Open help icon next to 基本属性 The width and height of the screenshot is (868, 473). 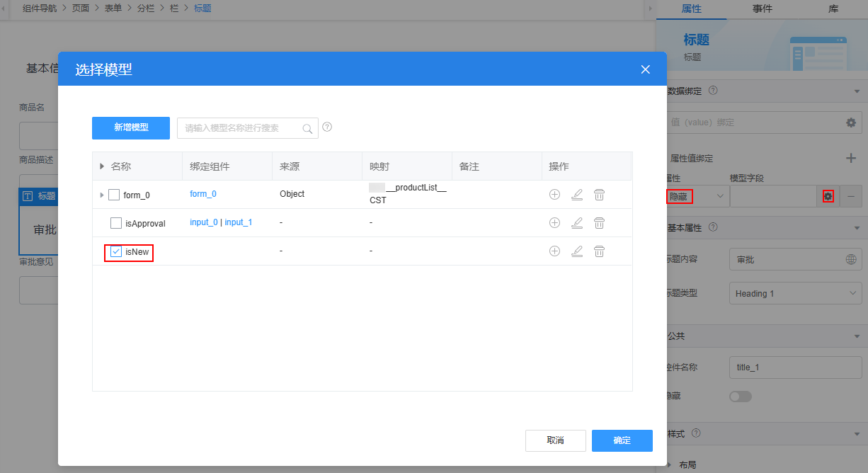pos(713,227)
